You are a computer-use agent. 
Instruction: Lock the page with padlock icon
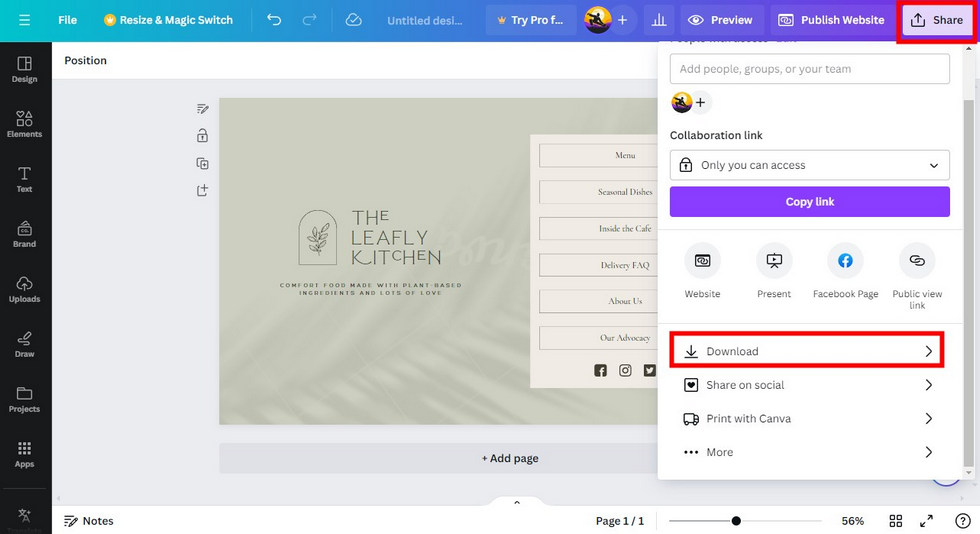pos(202,135)
